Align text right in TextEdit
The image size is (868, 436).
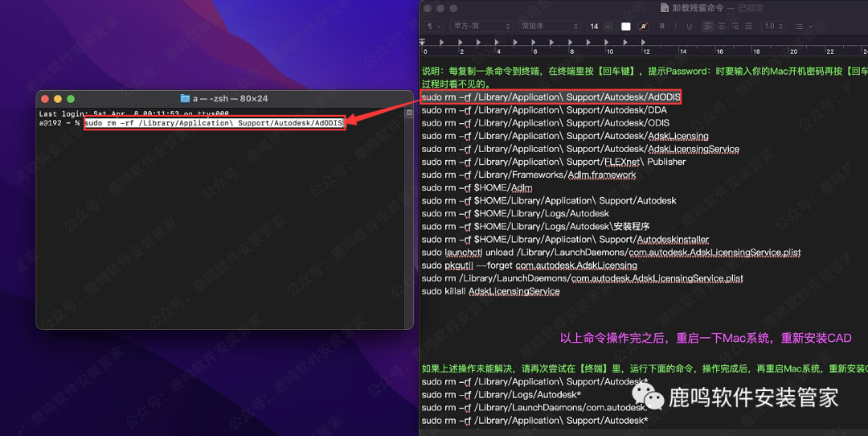[734, 27]
